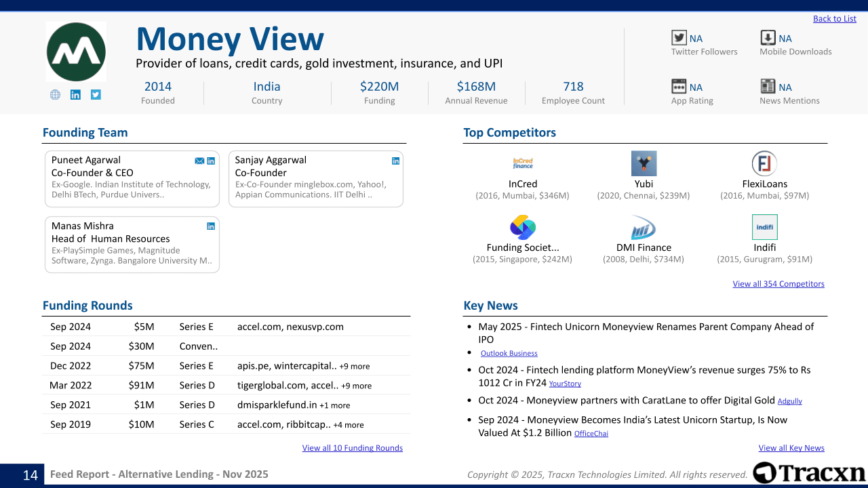This screenshot has height=488, width=868.
Task: Click the Yubi competitor logo
Action: [x=644, y=163]
